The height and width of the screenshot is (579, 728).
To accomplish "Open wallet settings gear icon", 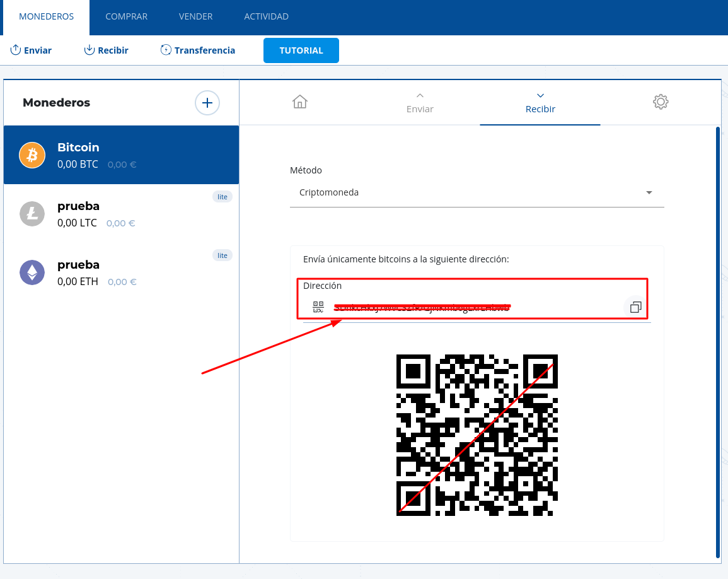I will pos(660,102).
